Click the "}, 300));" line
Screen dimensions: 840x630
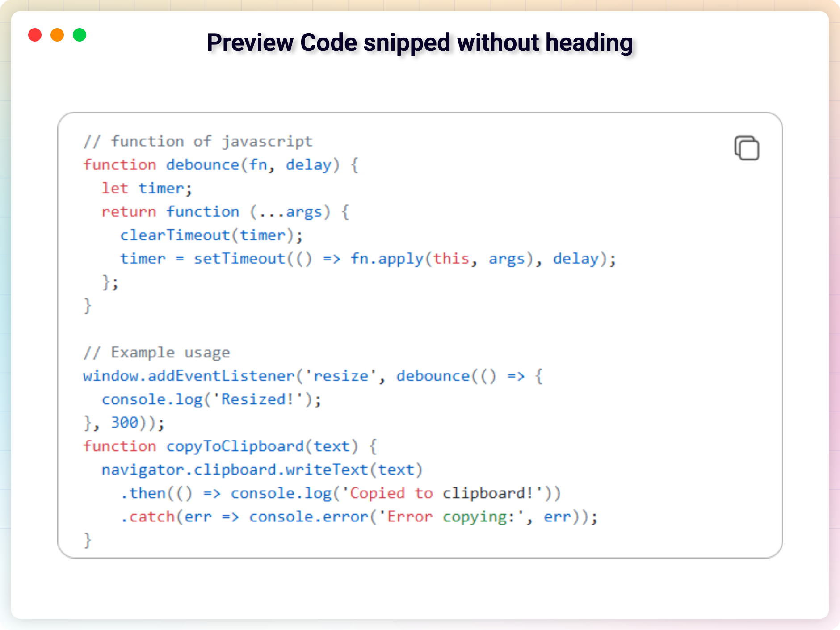[x=124, y=423]
